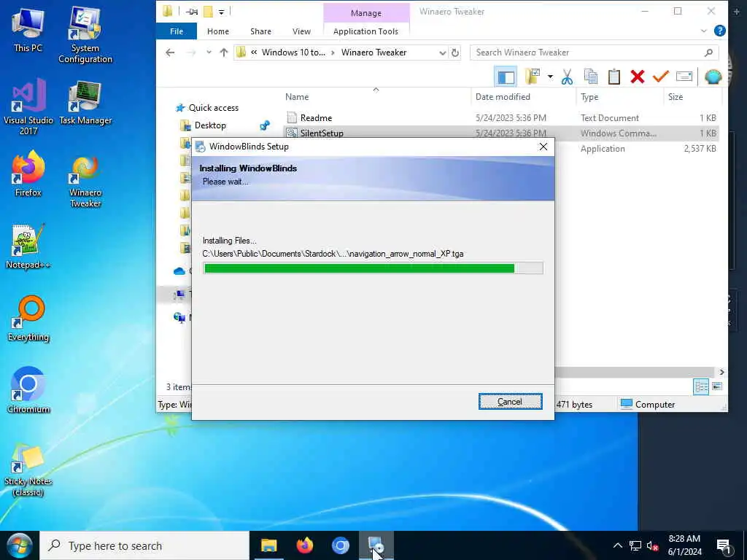Expand the folder options dropdown arrow
This screenshot has width=747, height=560.
(550, 77)
